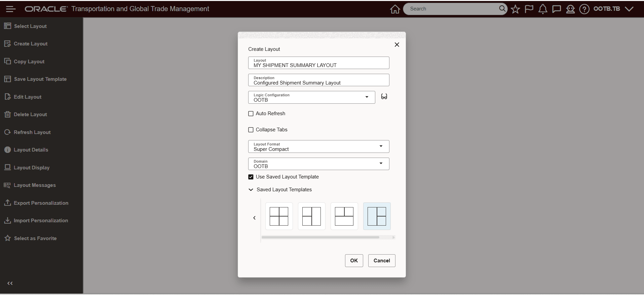
Task: Collapse Saved Layout Templates section
Action: (x=251, y=190)
